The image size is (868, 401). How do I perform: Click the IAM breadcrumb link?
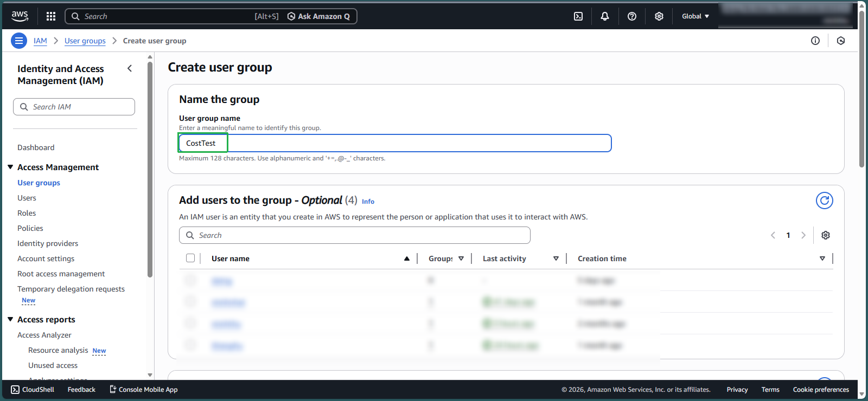coord(40,41)
